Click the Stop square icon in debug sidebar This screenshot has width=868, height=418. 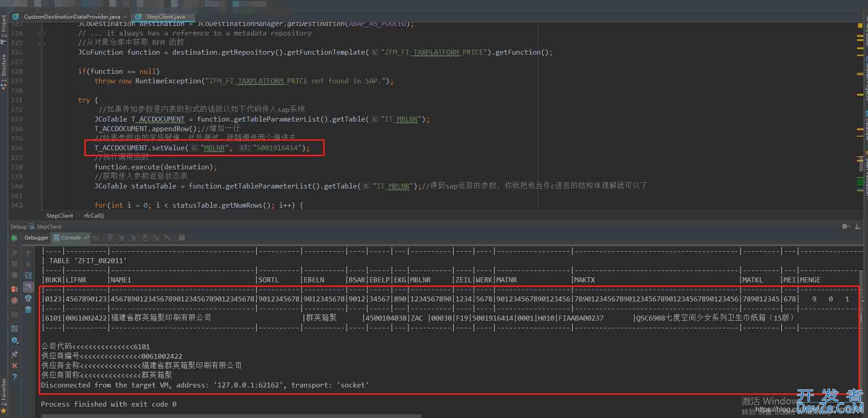click(15, 275)
